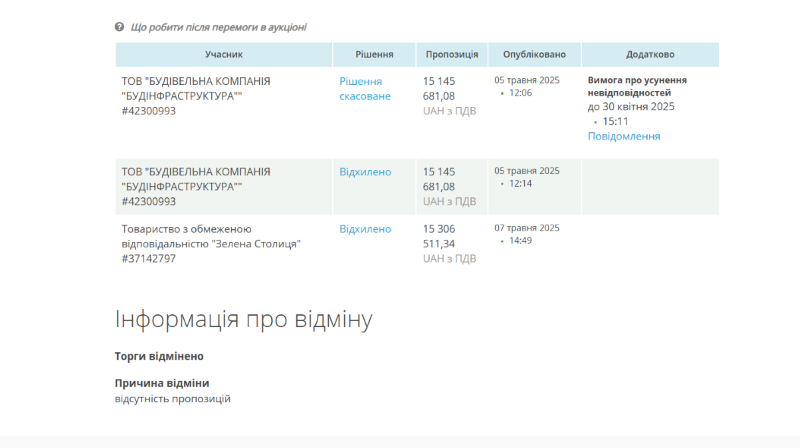Click the participant code #37142797
The width and height of the screenshot is (800, 448).
(x=149, y=258)
